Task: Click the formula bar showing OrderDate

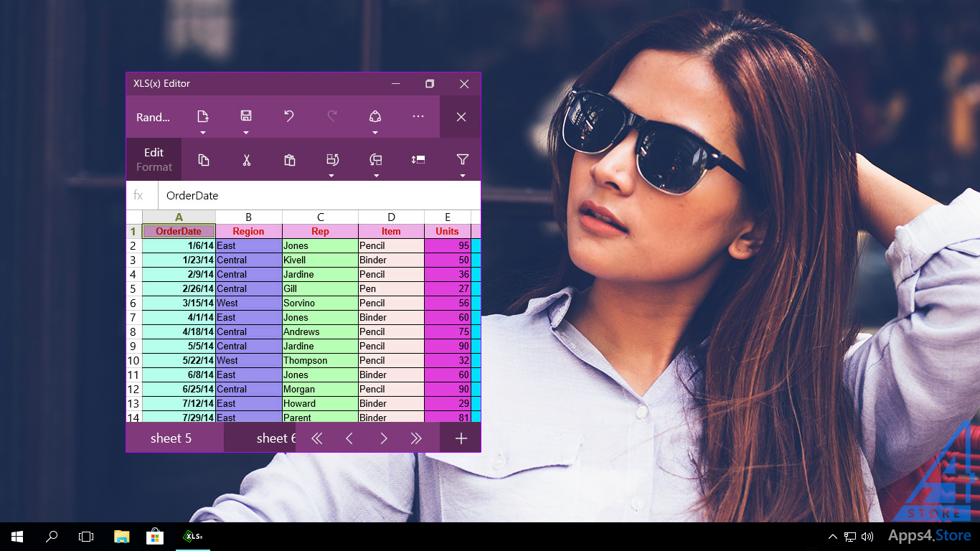Action: coord(319,195)
